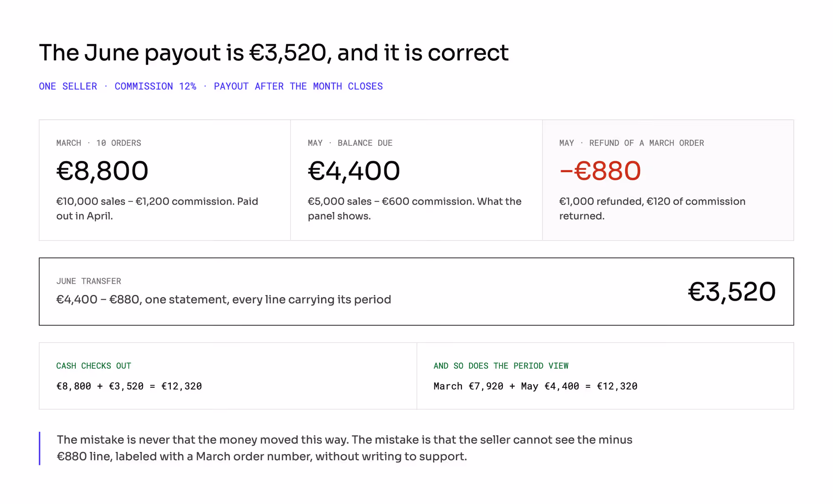833x504 pixels.
Task: Click the JUNE TRANSFER label
Action: pyautogui.click(x=89, y=281)
